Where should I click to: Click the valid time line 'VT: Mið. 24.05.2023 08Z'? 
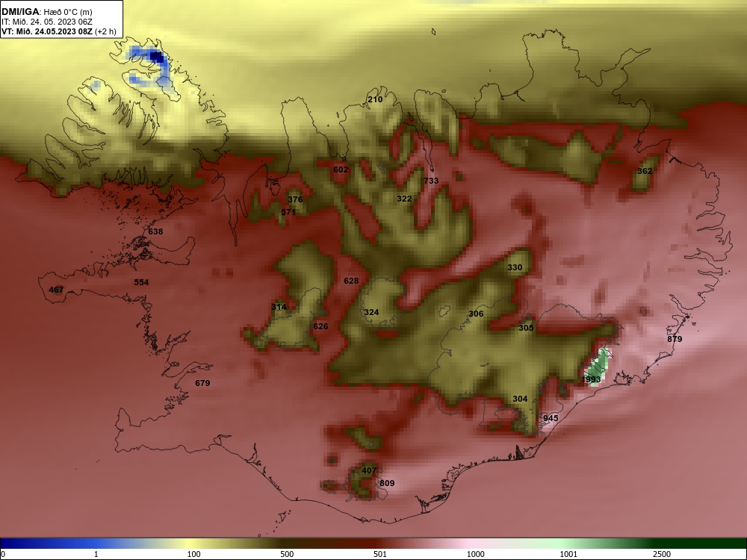[47, 31]
